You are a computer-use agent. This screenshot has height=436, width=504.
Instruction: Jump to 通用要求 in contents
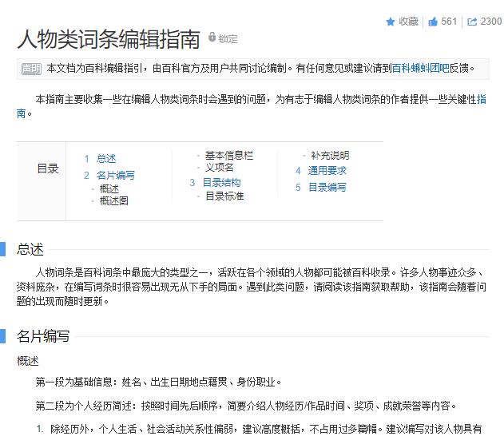(327, 171)
